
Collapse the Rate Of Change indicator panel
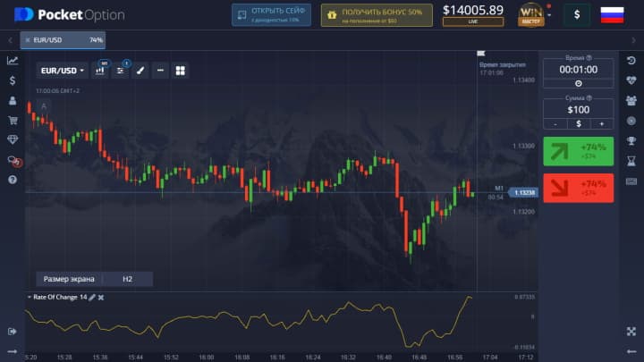pos(30,297)
